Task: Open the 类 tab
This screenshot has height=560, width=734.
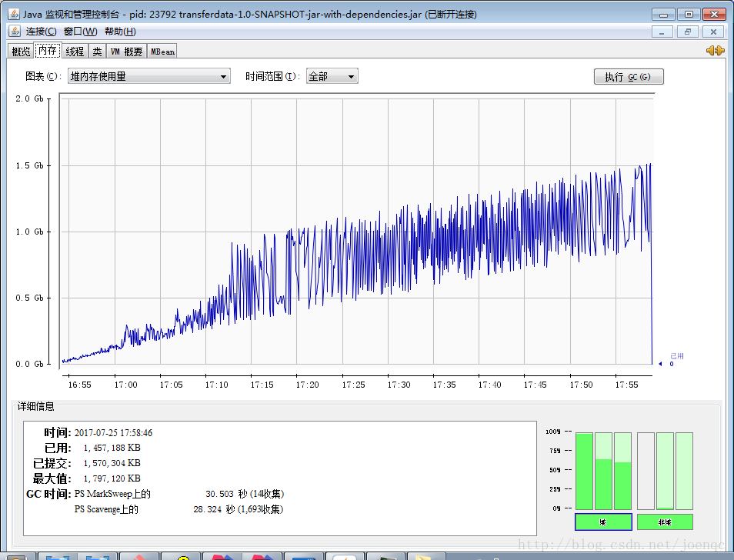Action: [x=97, y=51]
